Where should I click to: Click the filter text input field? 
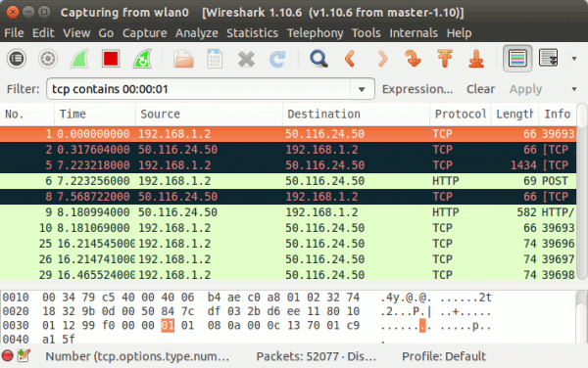[199, 89]
